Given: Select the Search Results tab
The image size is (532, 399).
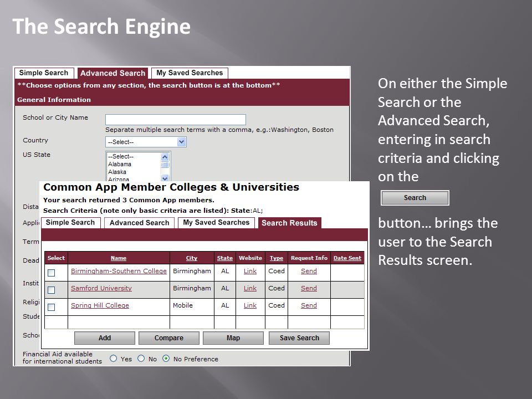Looking at the screenshot, I should (x=289, y=223).
